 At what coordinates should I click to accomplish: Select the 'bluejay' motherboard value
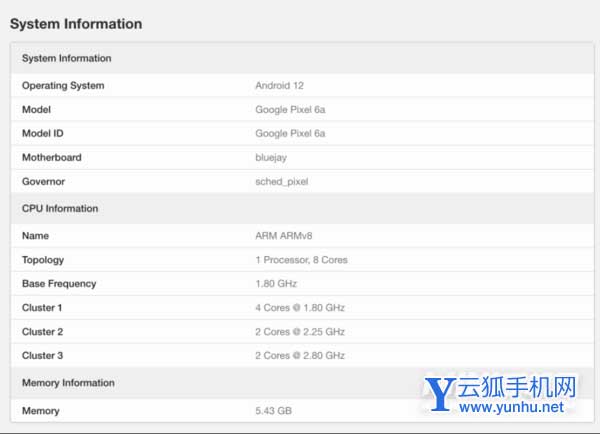click(271, 158)
